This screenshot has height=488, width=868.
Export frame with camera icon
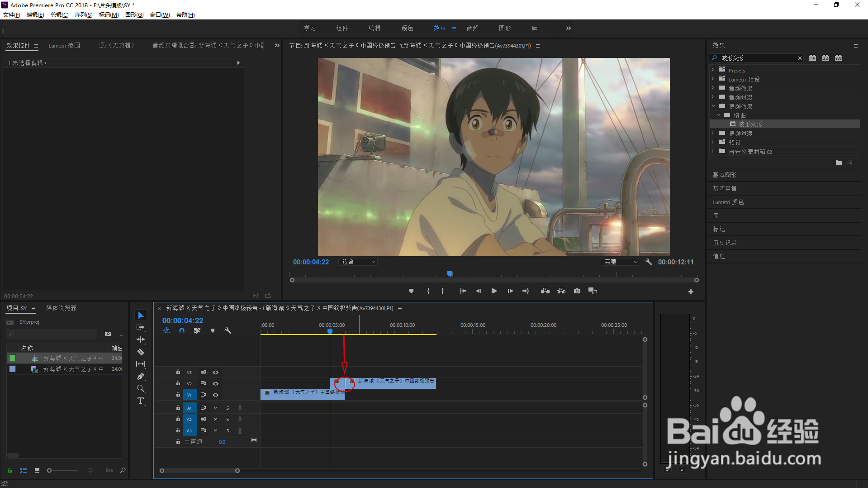click(x=577, y=291)
